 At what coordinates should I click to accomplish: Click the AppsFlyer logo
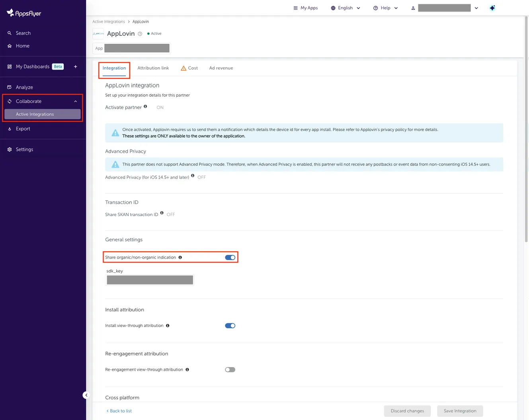[x=24, y=13]
